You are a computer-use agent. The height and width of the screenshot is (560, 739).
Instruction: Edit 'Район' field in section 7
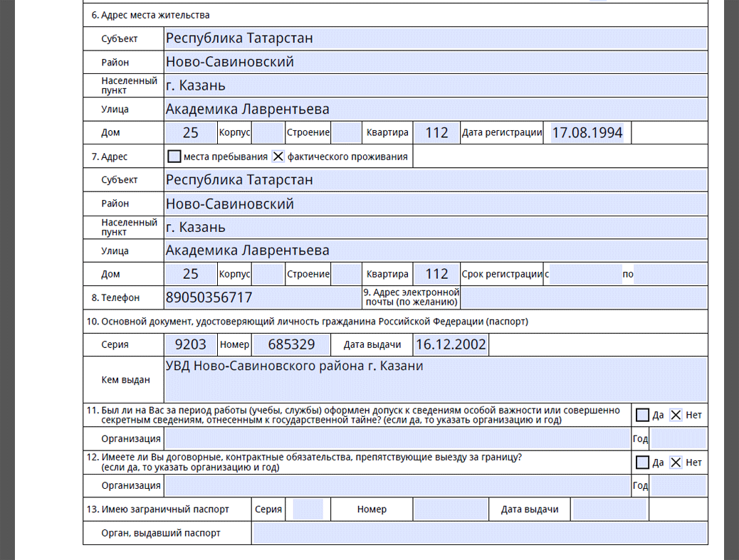[436, 204]
